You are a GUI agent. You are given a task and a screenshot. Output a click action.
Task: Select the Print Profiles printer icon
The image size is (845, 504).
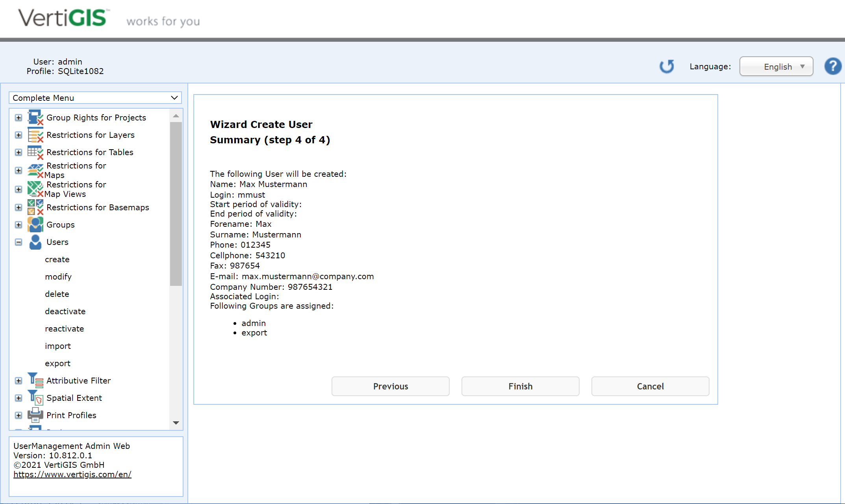35,415
